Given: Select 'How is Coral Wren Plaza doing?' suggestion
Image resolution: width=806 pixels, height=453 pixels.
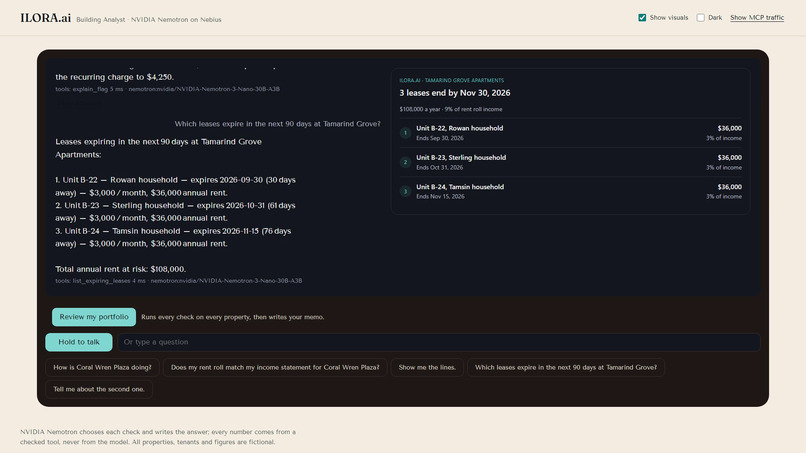Looking at the screenshot, I should pos(102,368).
